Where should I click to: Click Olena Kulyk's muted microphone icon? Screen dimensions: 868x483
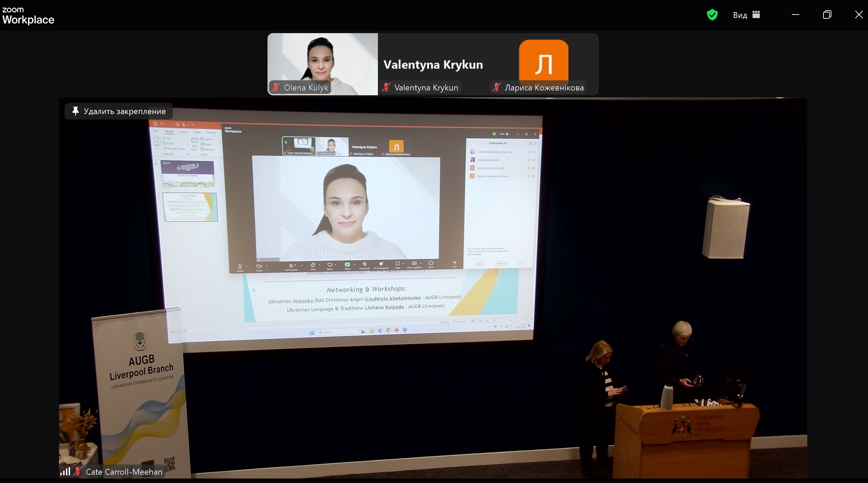click(x=275, y=87)
